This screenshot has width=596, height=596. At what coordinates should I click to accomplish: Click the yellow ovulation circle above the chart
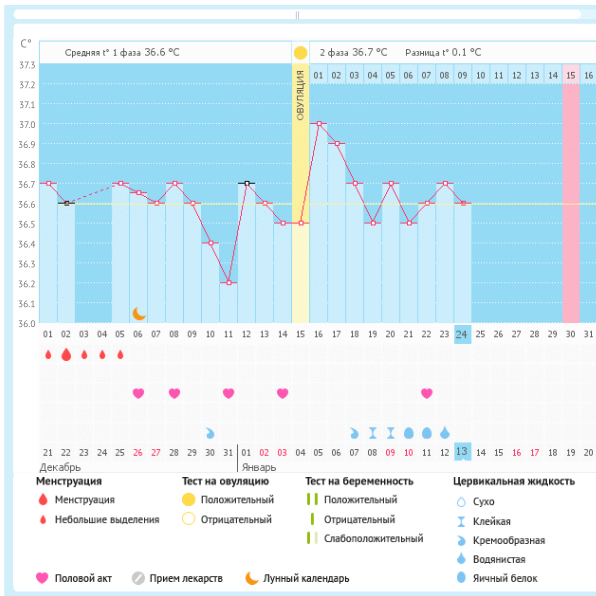[300, 53]
